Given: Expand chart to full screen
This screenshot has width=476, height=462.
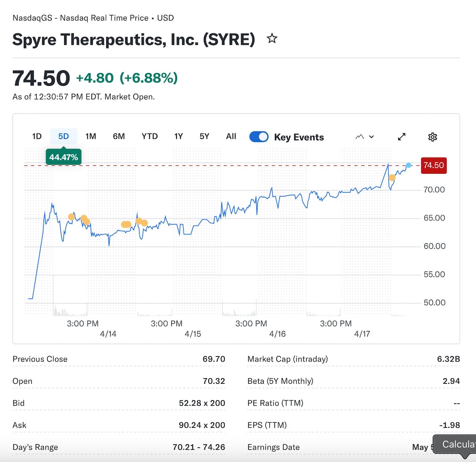Looking at the screenshot, I should point(402,137).
